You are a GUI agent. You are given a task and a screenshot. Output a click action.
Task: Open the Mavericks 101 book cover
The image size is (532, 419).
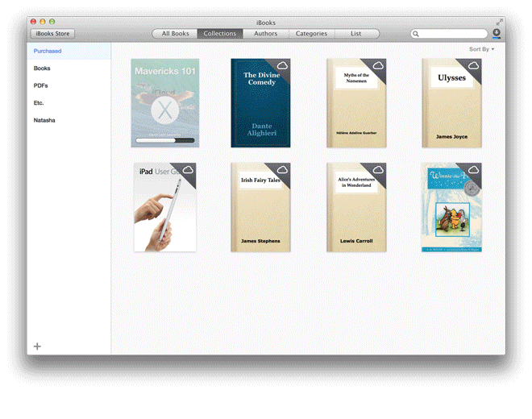point(165,103)
